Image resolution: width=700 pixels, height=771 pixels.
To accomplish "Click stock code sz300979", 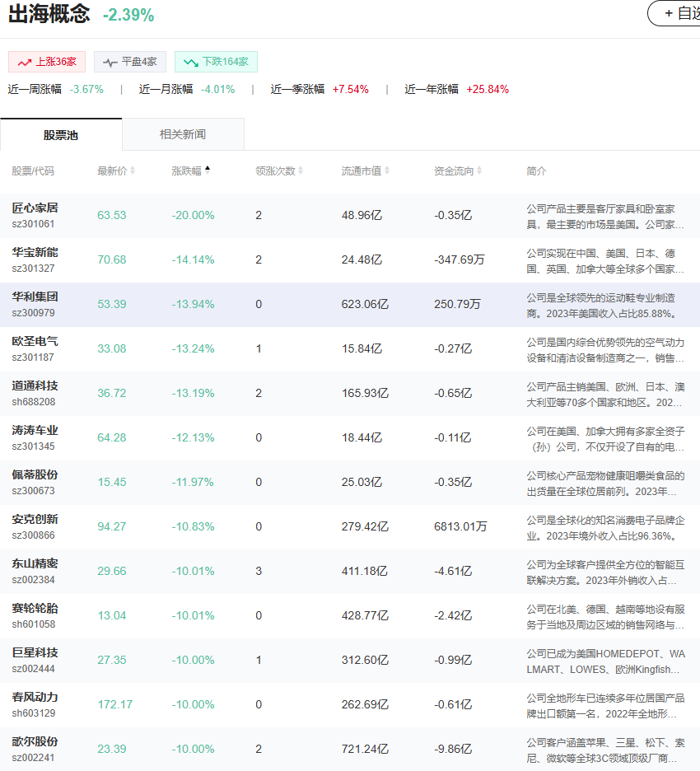I will [33, 313].
